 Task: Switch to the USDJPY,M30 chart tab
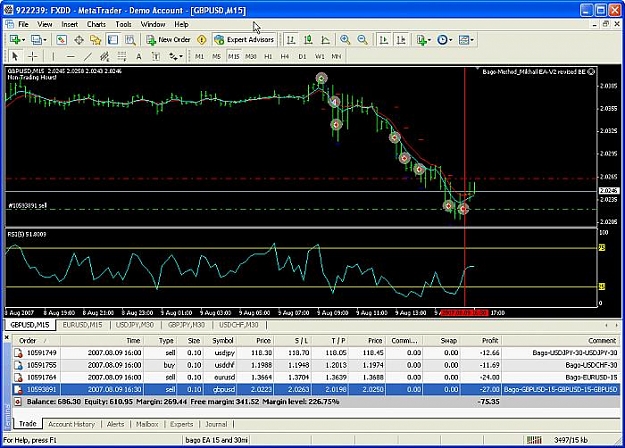[135, 325]
